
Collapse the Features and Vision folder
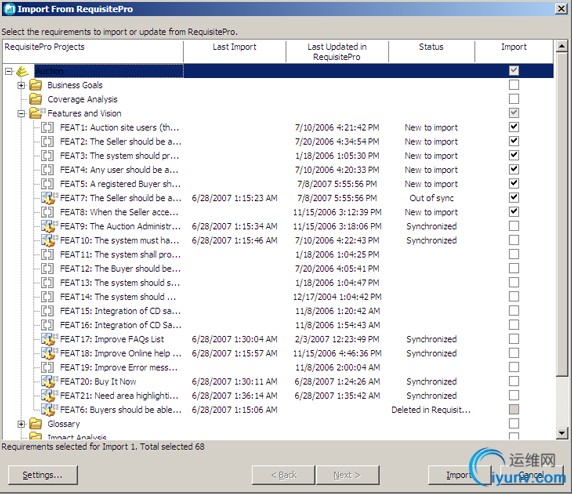tap(21, 114)
